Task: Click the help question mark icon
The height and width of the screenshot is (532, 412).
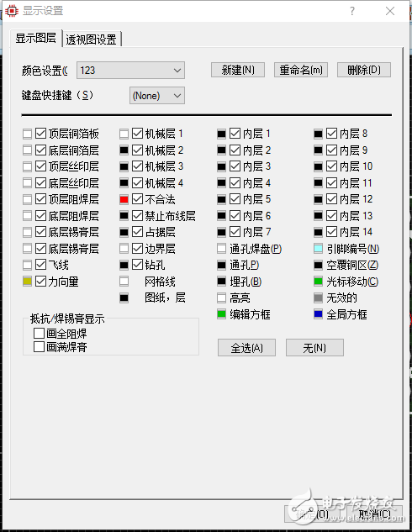Action: pos(352,11)
